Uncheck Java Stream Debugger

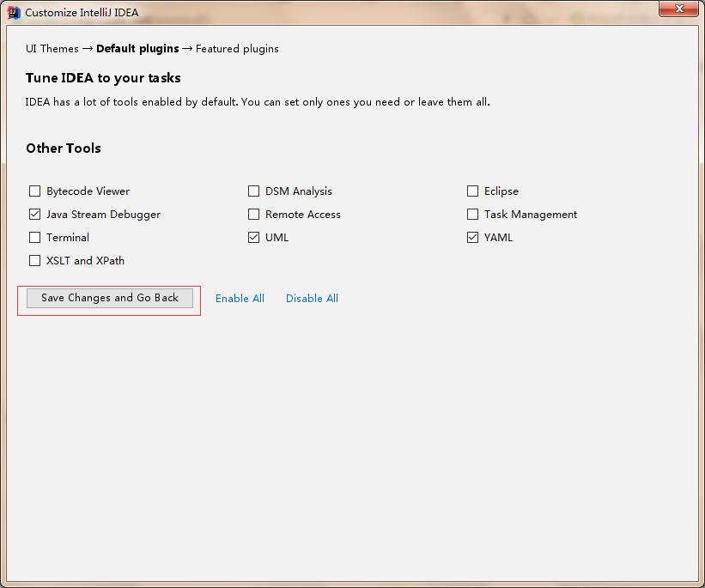coord(34,215)
